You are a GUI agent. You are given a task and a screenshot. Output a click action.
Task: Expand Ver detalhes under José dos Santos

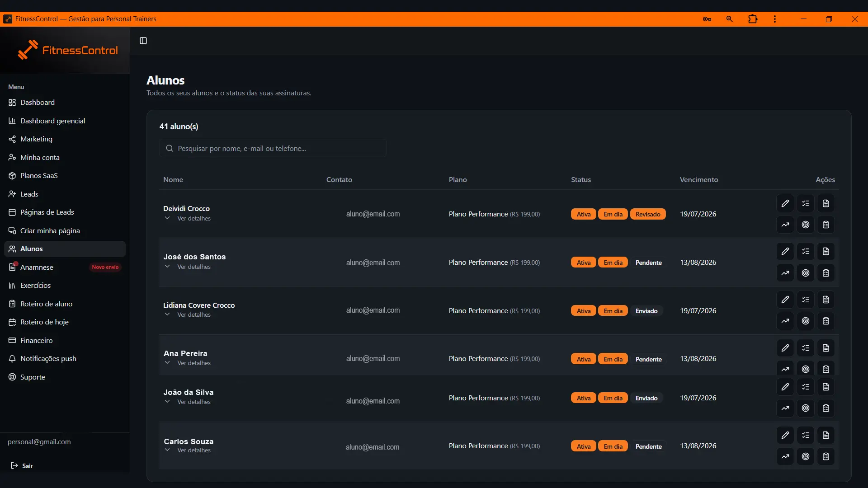188,267
